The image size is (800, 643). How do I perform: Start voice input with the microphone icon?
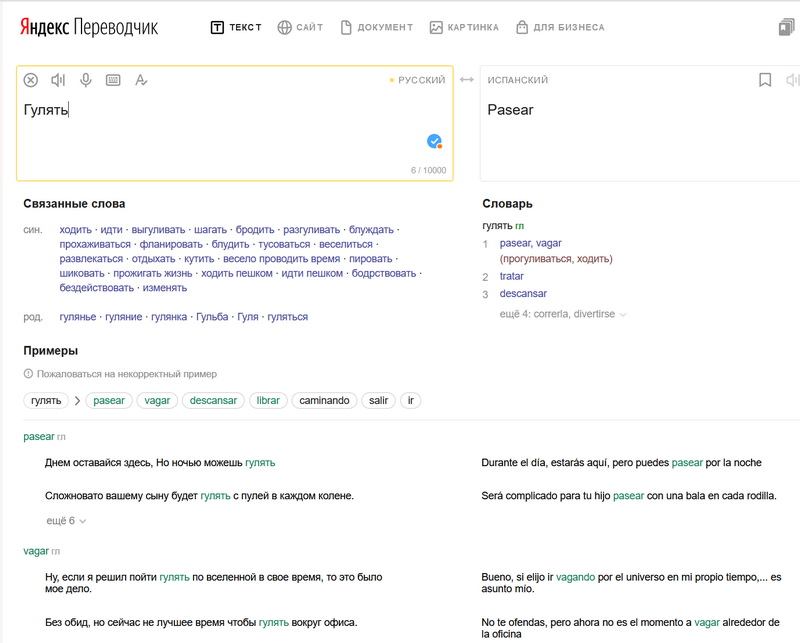(86, 80)
